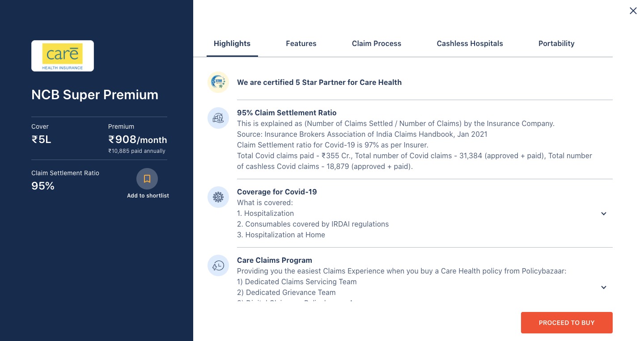View the Portability tab

click(x=556, y=43)
